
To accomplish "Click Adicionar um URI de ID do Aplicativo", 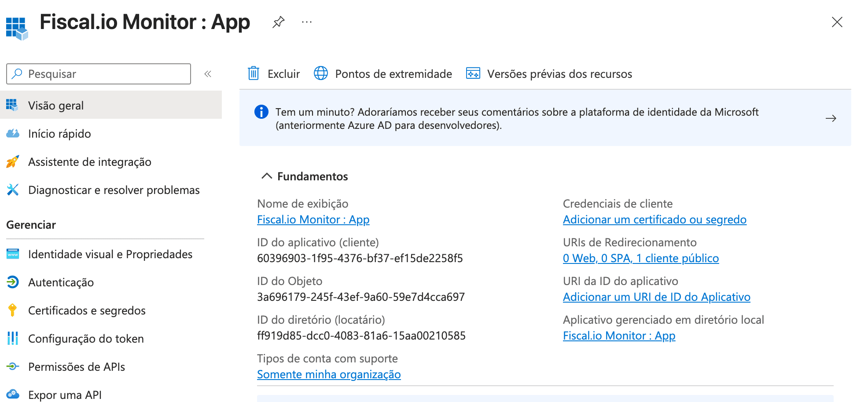I will 657,297.
